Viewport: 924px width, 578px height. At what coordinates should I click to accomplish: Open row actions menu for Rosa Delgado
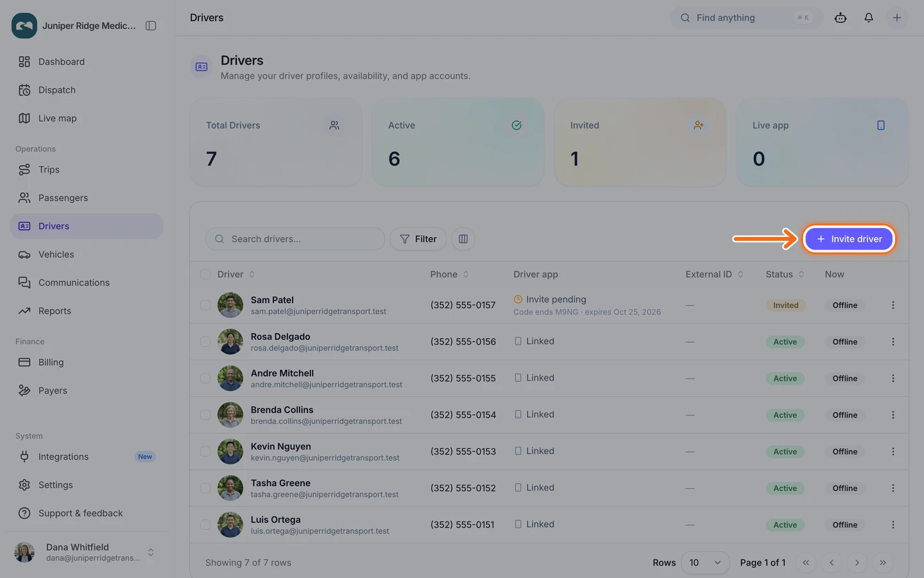893,342
